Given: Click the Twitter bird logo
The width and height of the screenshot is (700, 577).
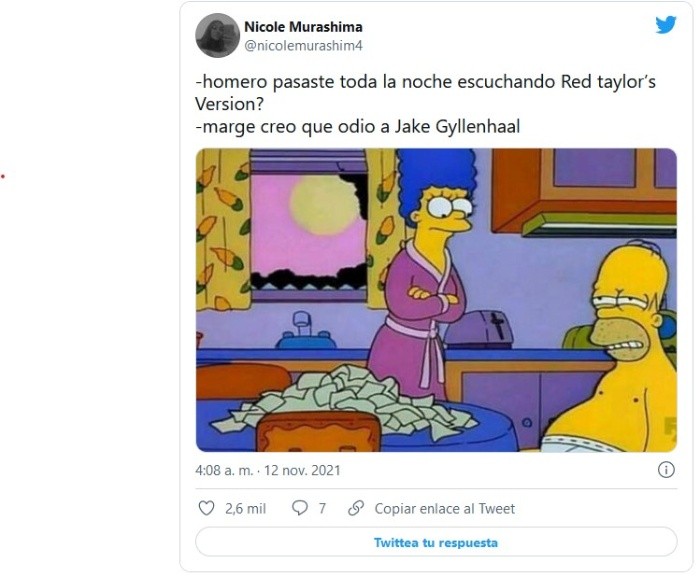Looking at the screenshot, I should [666, 25].
